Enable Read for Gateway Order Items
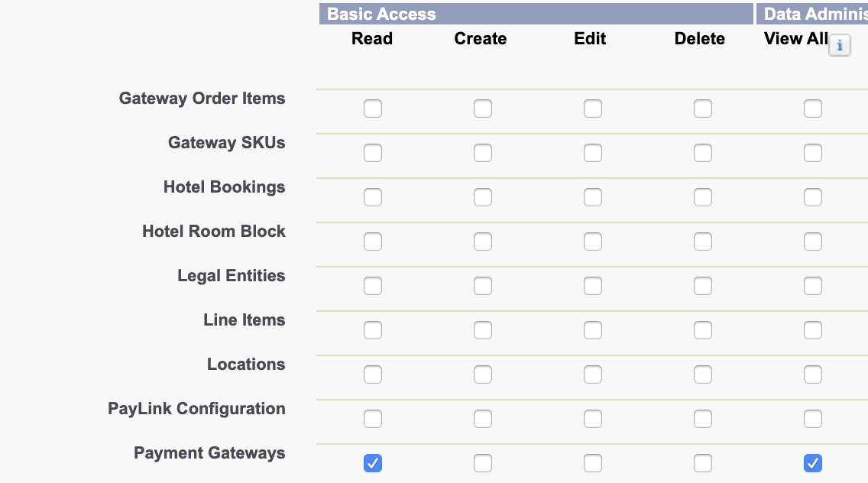Screen dimensions: 868x483 tap(373, 109)
